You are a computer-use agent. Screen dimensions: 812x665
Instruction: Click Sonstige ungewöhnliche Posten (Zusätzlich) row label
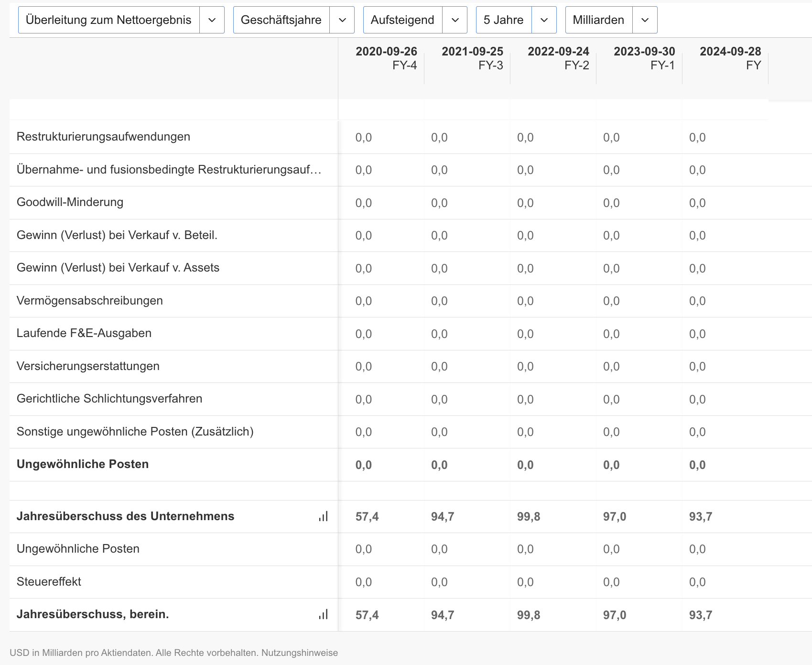coord(135,432)
